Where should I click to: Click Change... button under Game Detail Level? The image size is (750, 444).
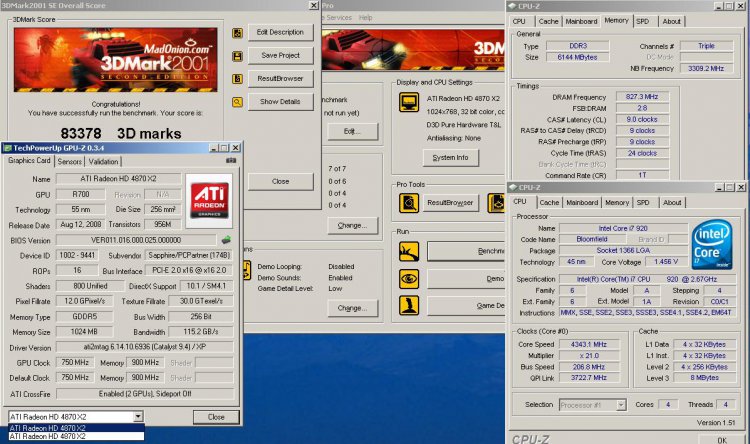click(353, 308)
